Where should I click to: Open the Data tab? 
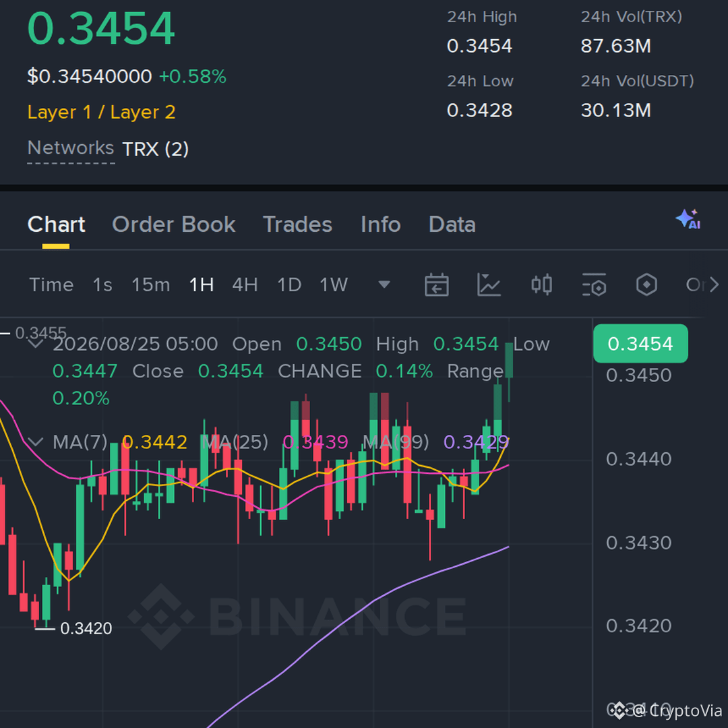[x=452, y=224]
